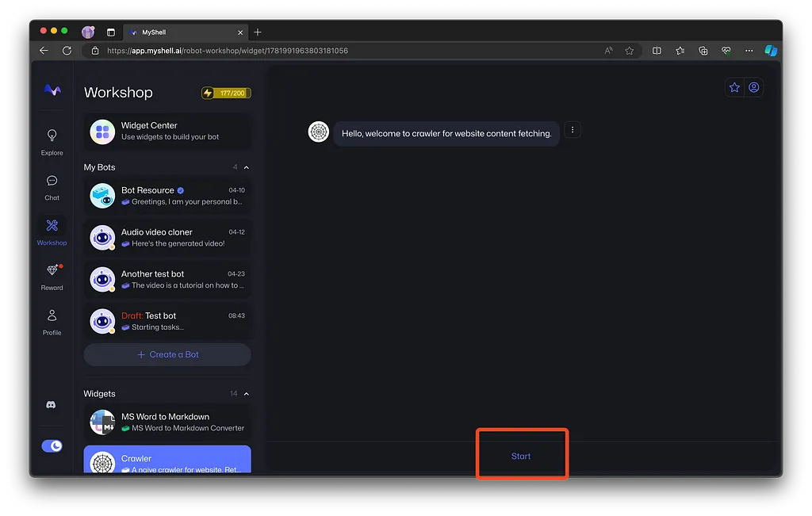Screen dimensions: 812x516
Task: Click the MyShell logo icon
Action: 52,90
